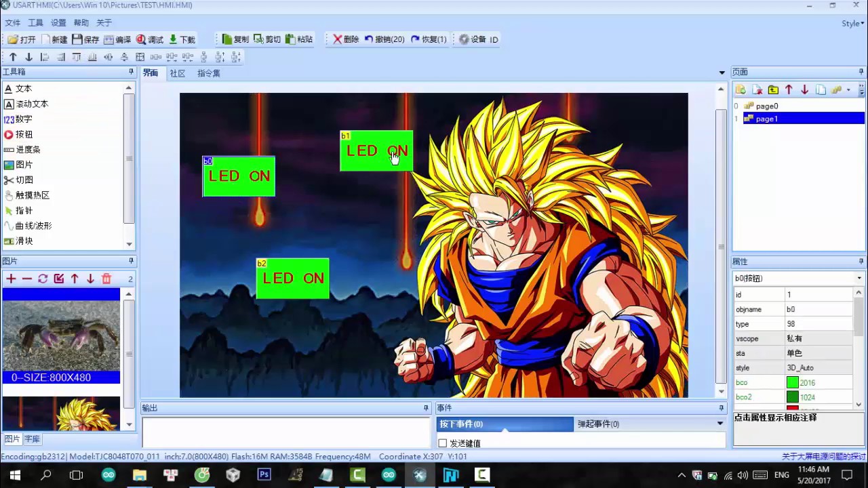Click the 剪切 (Cut) toolbar button
Viewport: 868px width, 488px height.
[x=267, y=39]
